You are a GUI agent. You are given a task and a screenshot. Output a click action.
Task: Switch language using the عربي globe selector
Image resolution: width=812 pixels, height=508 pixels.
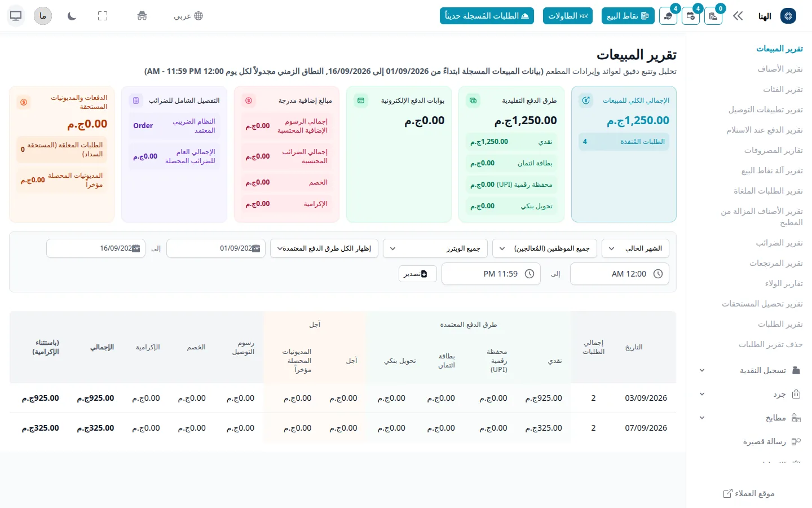coord(188,16)
